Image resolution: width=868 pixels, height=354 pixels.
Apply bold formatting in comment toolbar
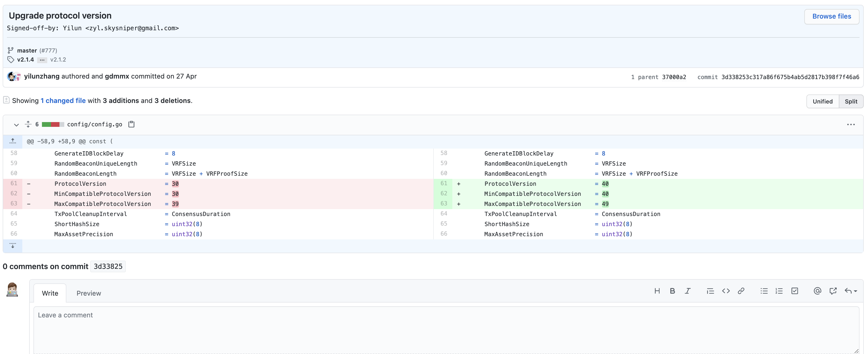672,291
